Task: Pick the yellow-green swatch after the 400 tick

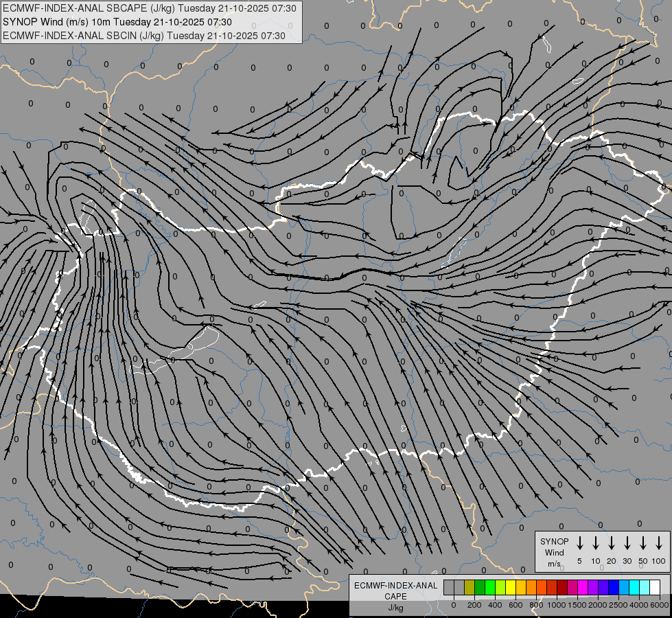Action: (500, 588)
